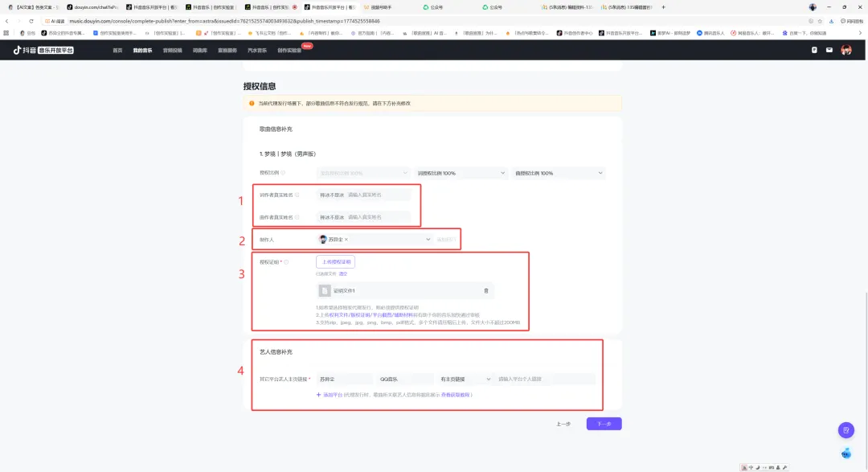Click the 平台个人链接 input field
The width and height of the screenshot is (868, 472).
click(546, 379)
